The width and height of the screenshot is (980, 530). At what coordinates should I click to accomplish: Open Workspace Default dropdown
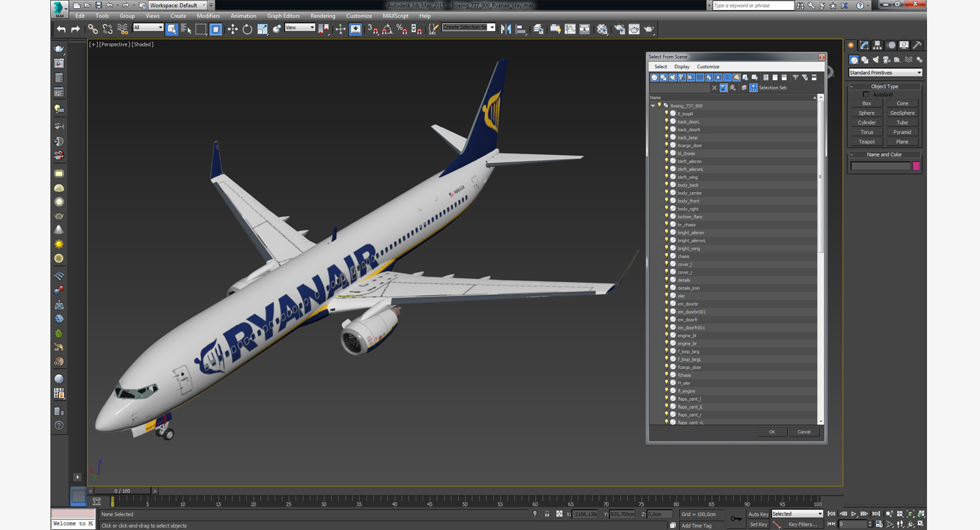pos(177,5)
